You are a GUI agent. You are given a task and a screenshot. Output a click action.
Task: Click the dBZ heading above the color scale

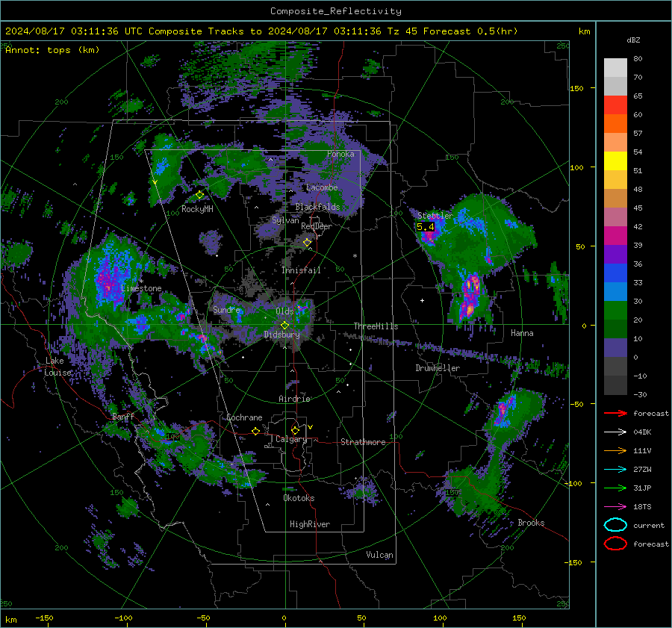[x=633, y=40]
